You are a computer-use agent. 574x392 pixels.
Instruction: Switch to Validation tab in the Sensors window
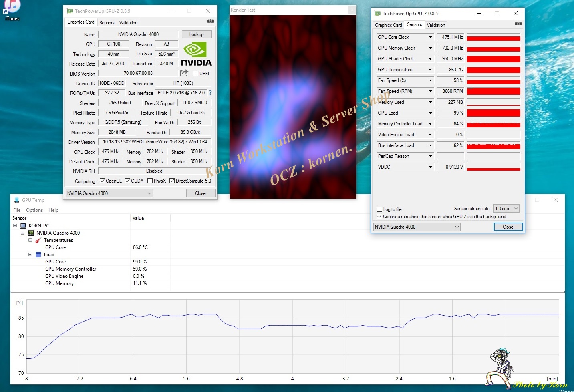436,25
